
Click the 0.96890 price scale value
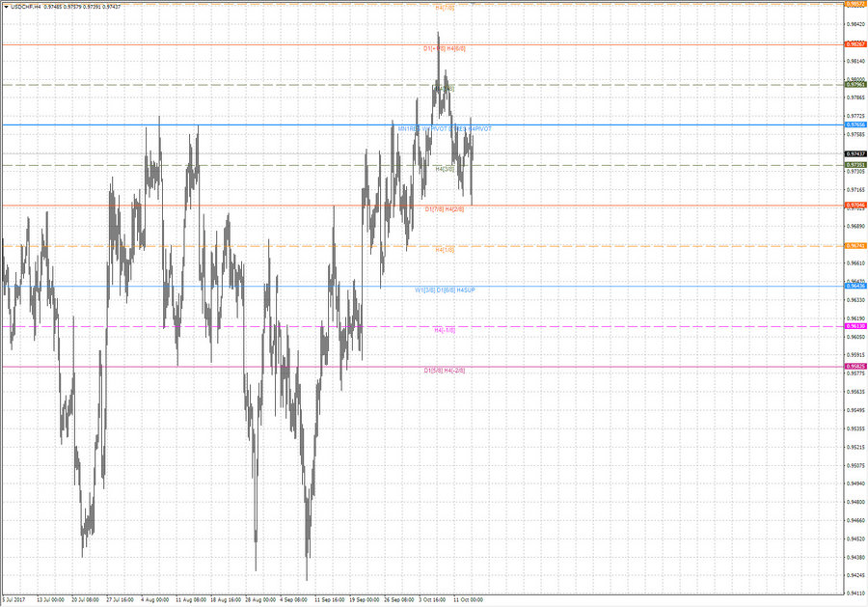(x=855, y=227)
